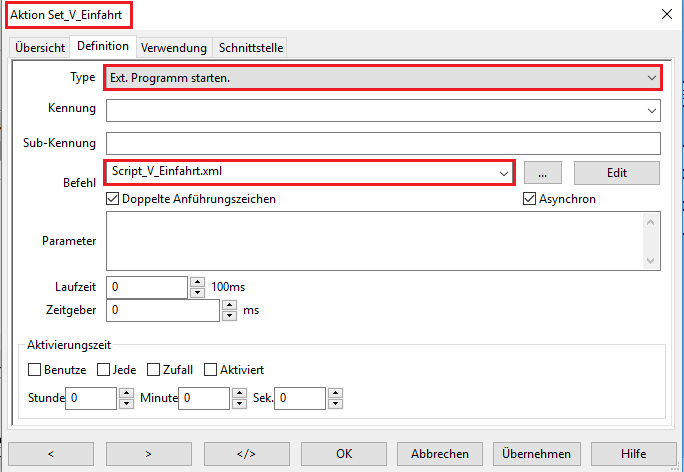The image size is (684, 472).
Task: Enable the Benutze checkbox
Action: point(35,370)
